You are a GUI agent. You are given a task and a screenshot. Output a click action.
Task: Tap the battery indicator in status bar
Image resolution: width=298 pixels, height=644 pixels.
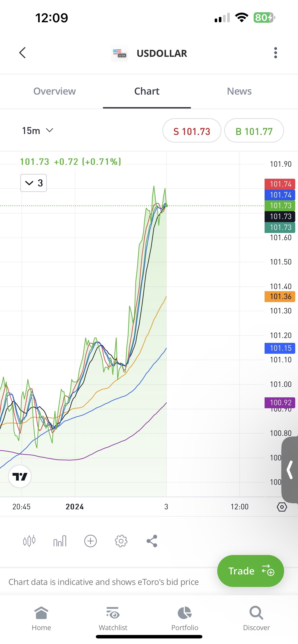coord(264,17)
